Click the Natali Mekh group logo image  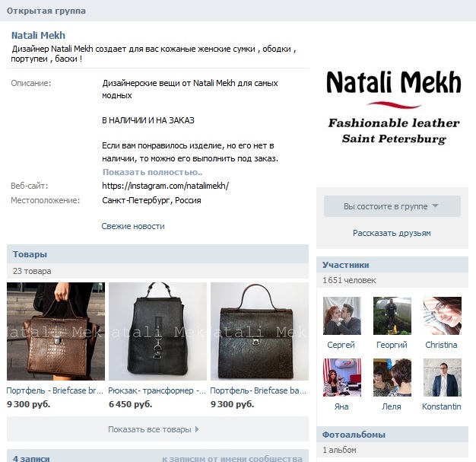[x=393, y=107]
